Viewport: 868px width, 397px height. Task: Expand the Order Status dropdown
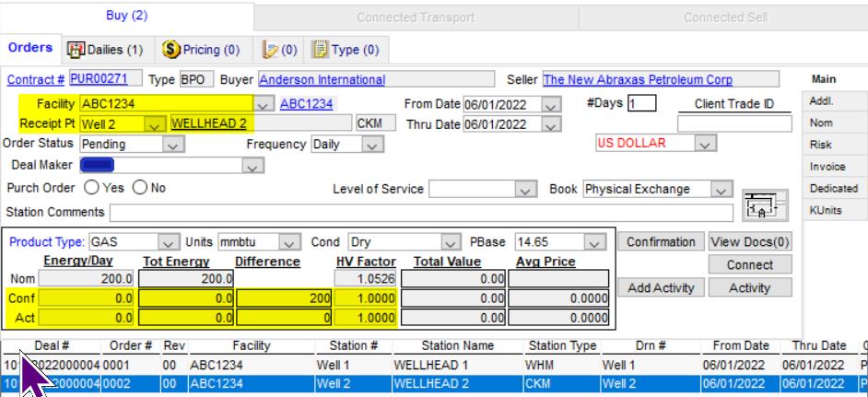171,145
